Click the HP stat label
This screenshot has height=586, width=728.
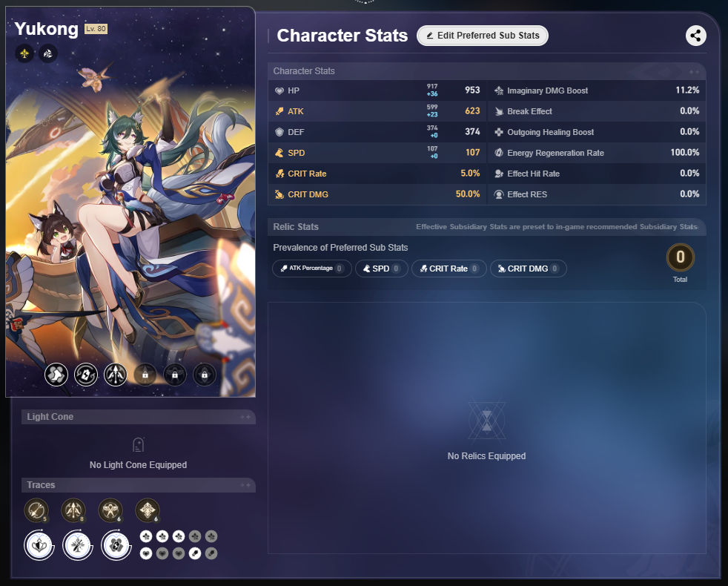pos(294,90)
